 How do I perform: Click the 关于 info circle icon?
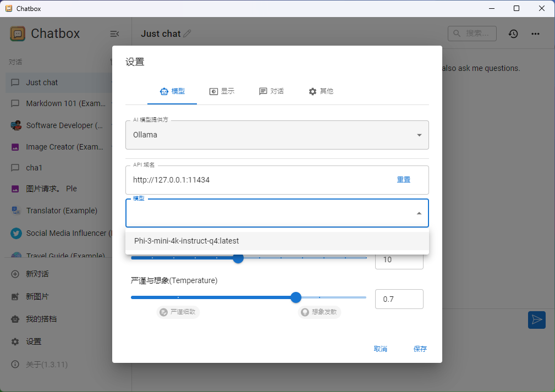(x=15, y=364)
